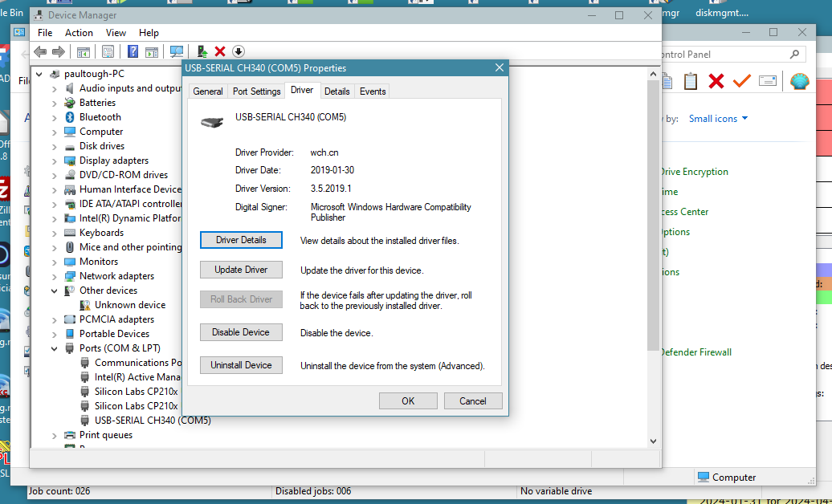Click the Back arrow in Device Manager toolbar
832x504 pixels.
[40, 51]
